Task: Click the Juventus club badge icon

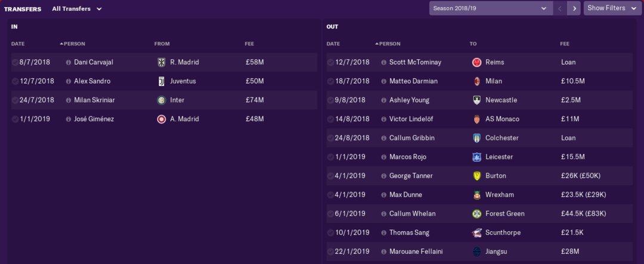Action: click(161, 81)
